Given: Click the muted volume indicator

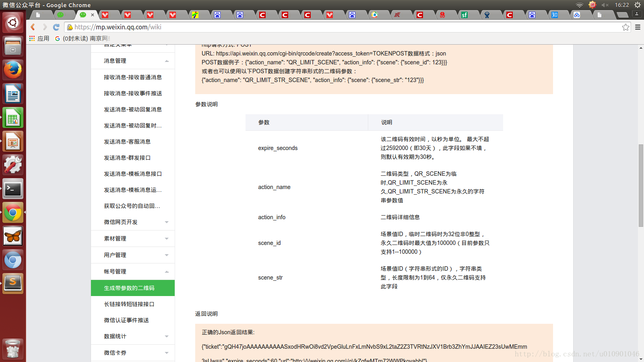Looking at the screenshot, I should [x=605, y=5].
